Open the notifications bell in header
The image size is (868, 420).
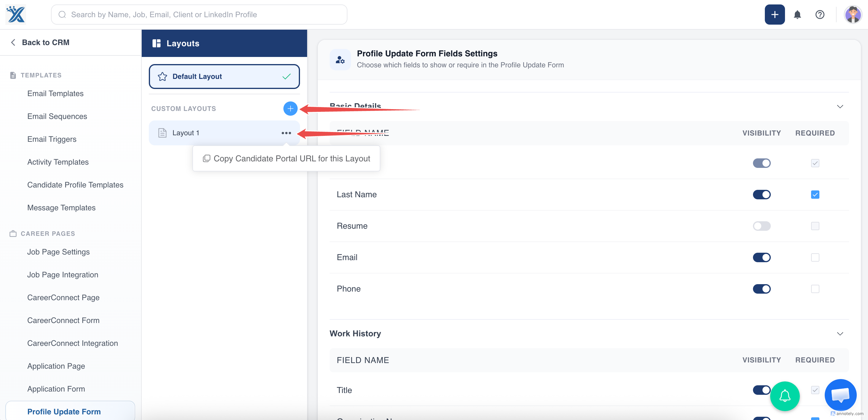click(x=797, y=15)
